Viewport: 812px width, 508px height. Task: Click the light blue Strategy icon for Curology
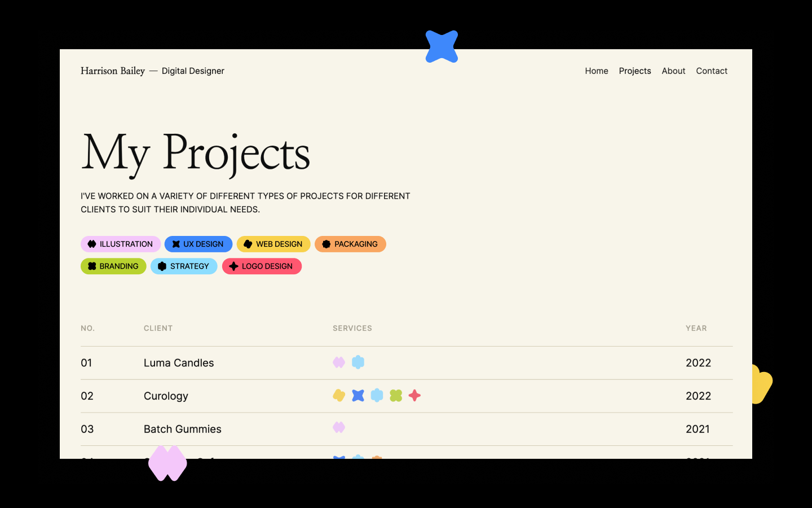pyautogui.click(x=377, y=396)
